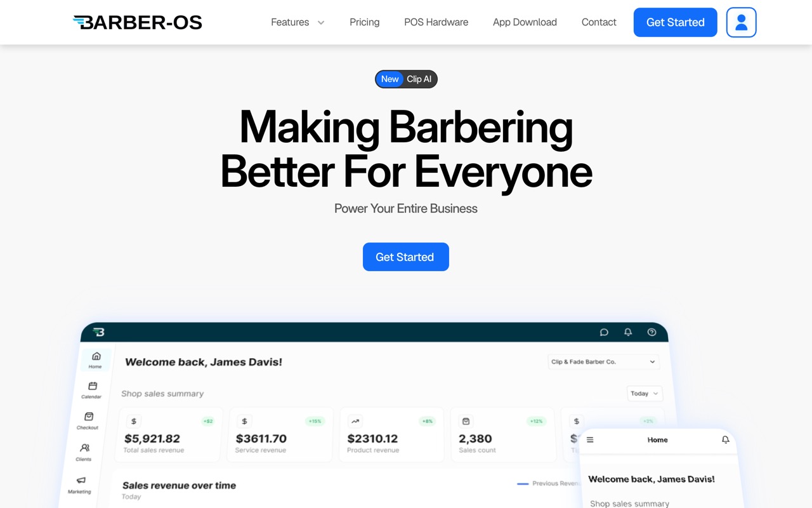Screen dimensions: 812x508
Task: Click the New Clip AI badge
Action: [x=406, y=79]
